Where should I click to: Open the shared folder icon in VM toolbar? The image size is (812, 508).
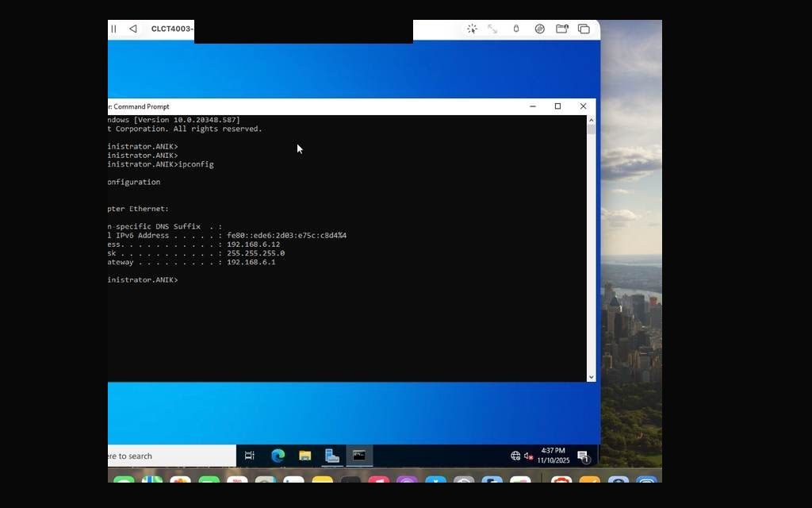tap(562, 29)
